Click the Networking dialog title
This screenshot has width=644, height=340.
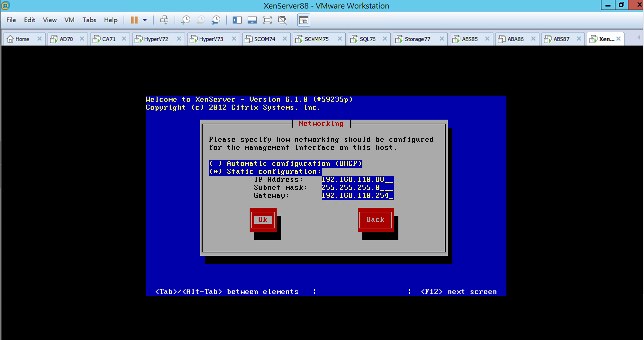tap(321, 123)
